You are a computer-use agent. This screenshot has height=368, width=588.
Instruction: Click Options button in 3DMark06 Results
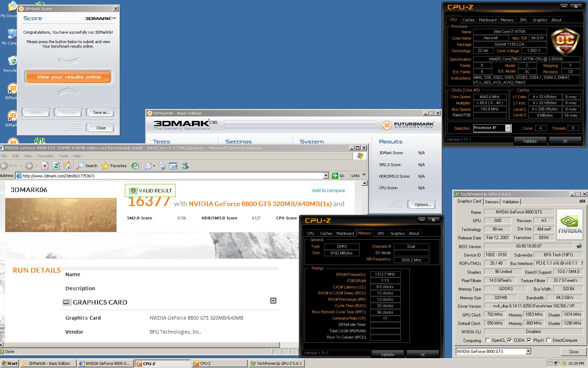tap(422, 205)
